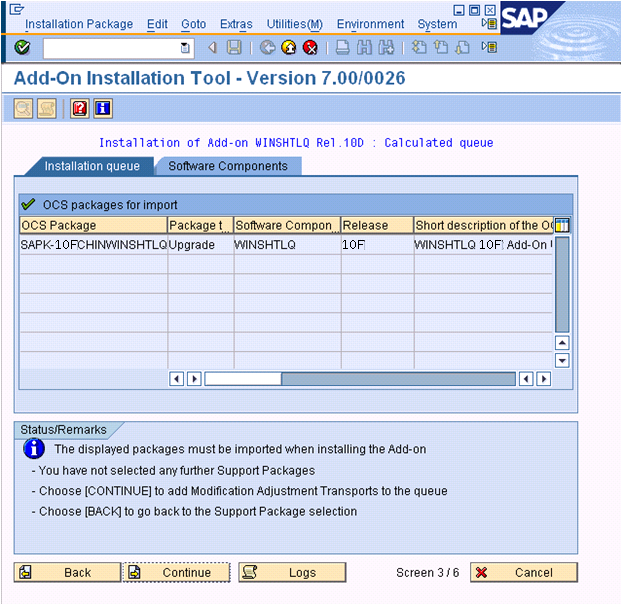Click the Save diskette icon
Image resolution: width=621 pixels, height=604 pixels.
tap(234, 48)
